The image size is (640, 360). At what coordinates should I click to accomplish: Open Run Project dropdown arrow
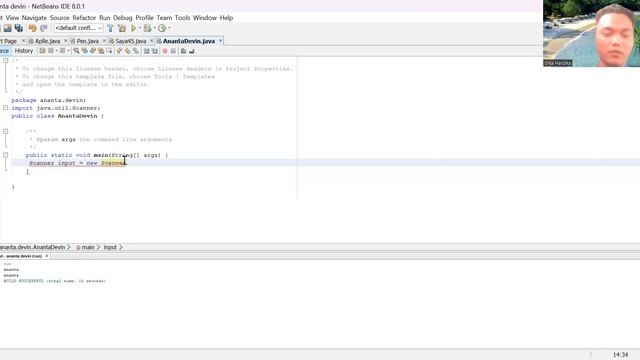click(140, 28)
